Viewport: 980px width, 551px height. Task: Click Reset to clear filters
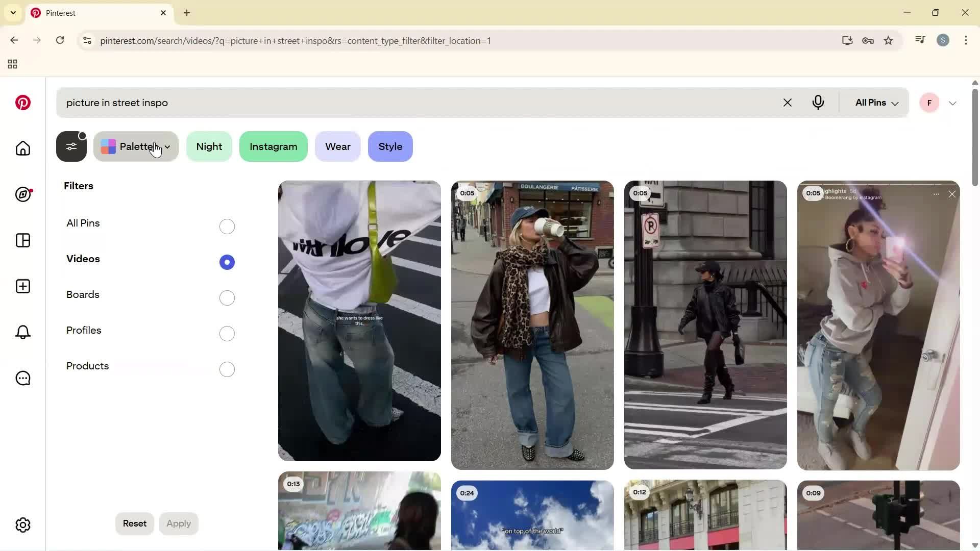pyautogui.click(x=134, y=523)
